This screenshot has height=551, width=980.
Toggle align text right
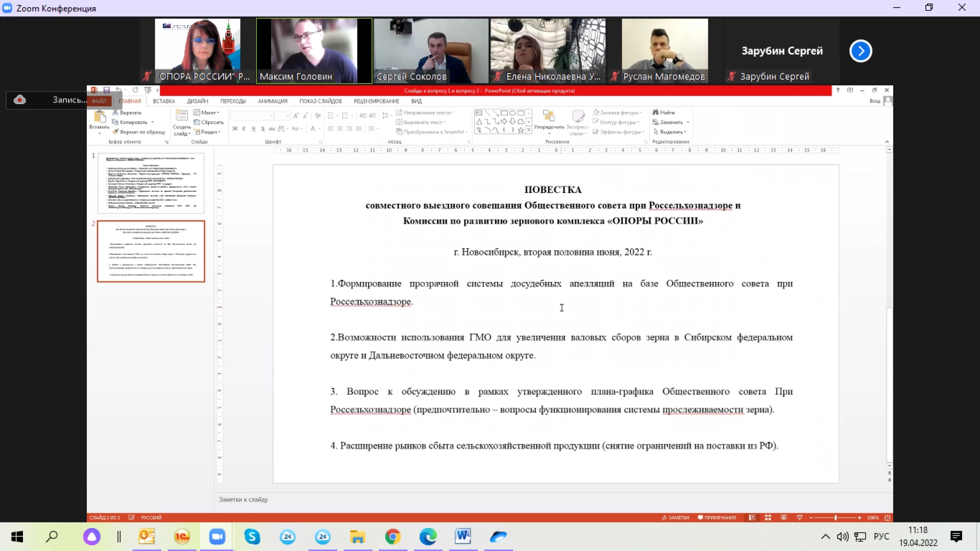[349, 129]
